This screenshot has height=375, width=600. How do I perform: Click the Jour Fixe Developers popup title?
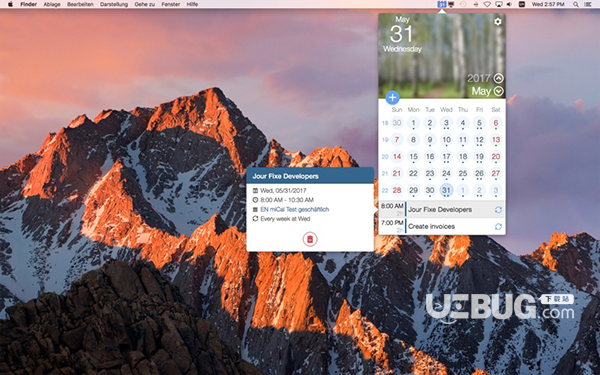click(x=285, y=176)
